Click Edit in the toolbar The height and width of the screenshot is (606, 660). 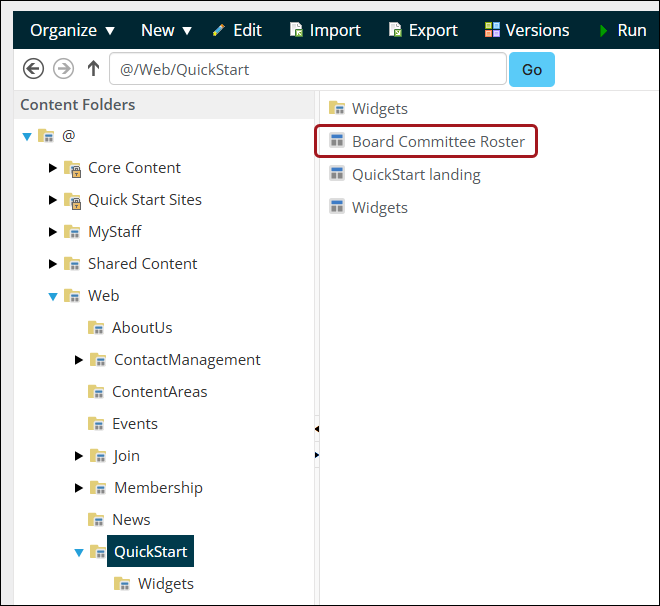[237, 30]
